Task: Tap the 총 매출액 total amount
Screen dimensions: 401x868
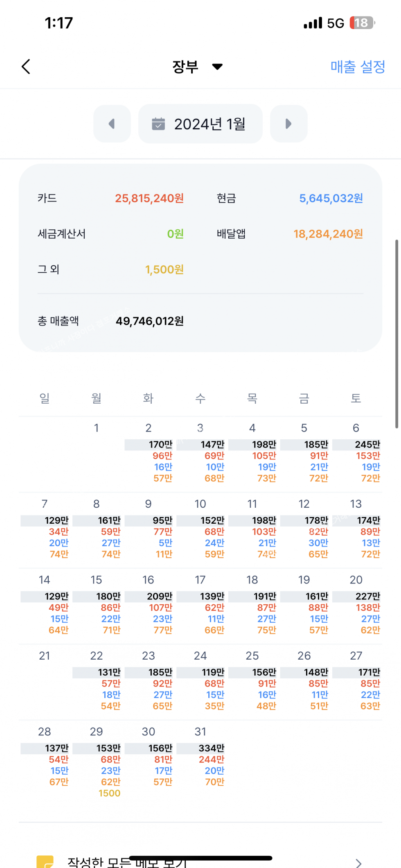Action: pyautogui.click(x=149, y=321)
